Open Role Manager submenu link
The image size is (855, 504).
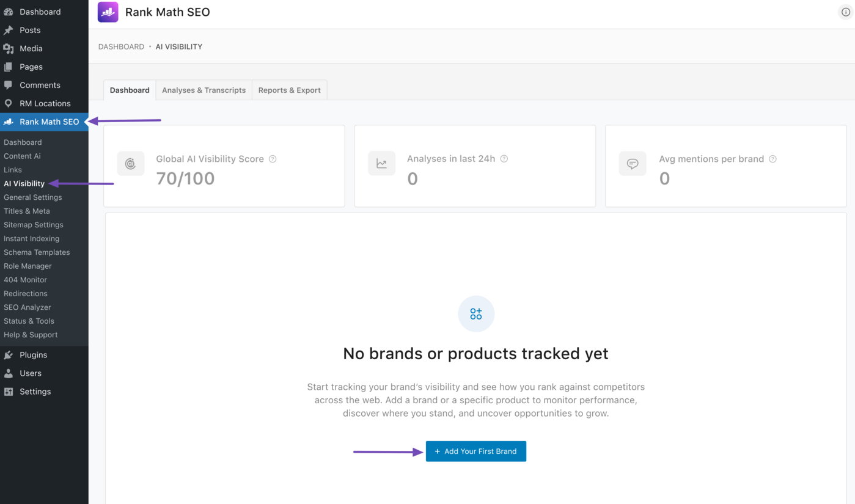click(x=28, y=266)
